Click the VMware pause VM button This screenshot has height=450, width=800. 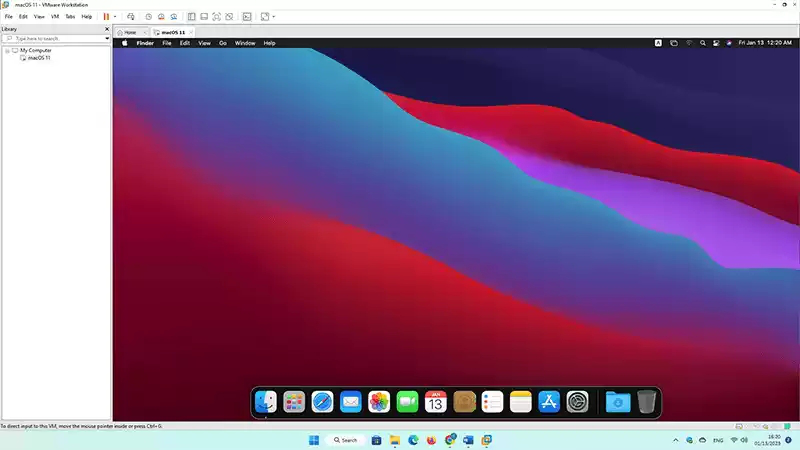tap(106, 17)
